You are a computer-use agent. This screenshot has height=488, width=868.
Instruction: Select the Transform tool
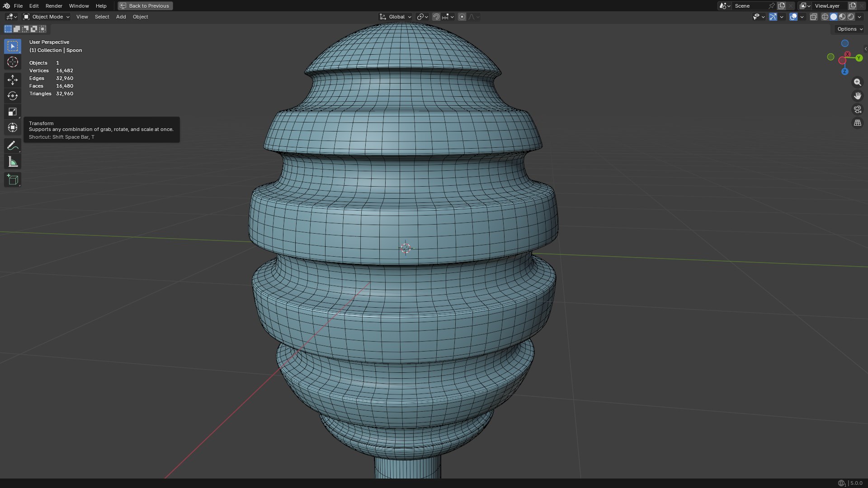tap(13, 127)
